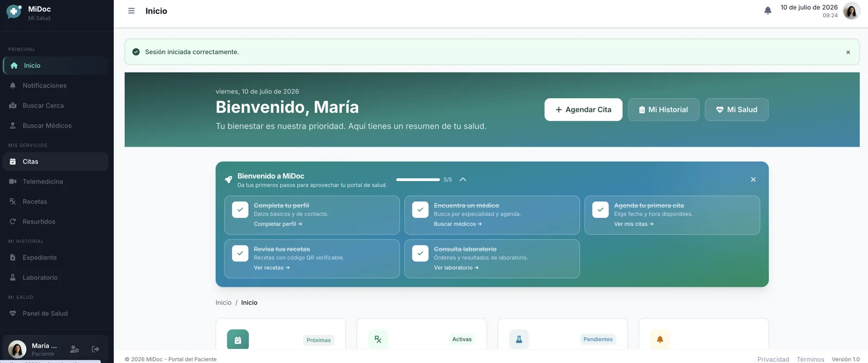
Task: Open the Términos footer link
Action: (x=810, y=359)
